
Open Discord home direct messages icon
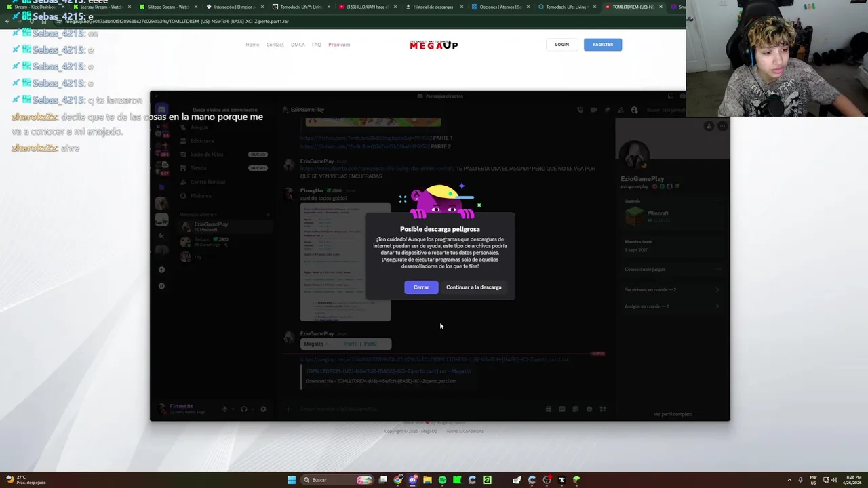click(x=161, y=110)
